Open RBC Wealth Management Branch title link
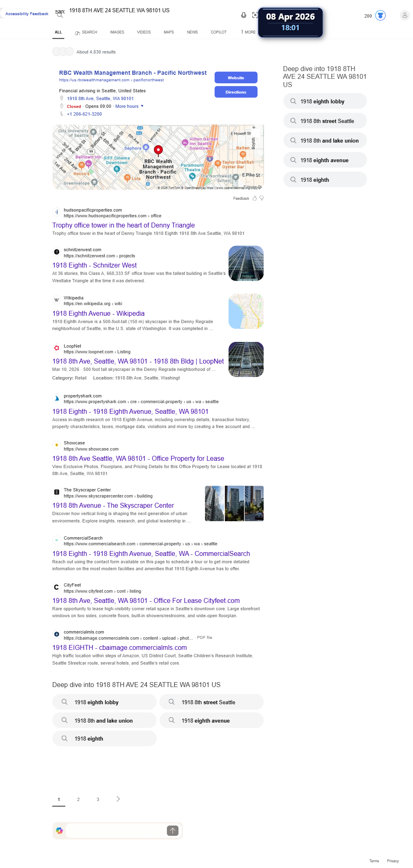Image resolution: width=413 pixels, height=868 pixels. point(133,73)
